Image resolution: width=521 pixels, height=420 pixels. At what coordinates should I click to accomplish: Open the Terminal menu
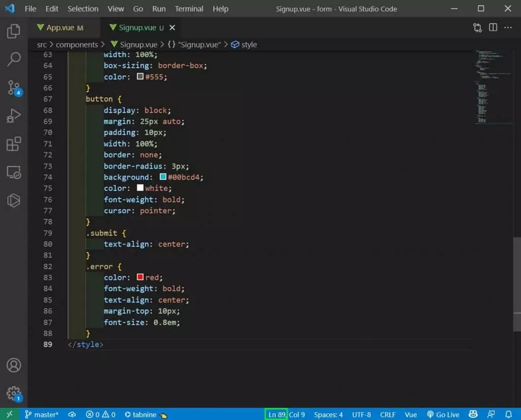189,9
